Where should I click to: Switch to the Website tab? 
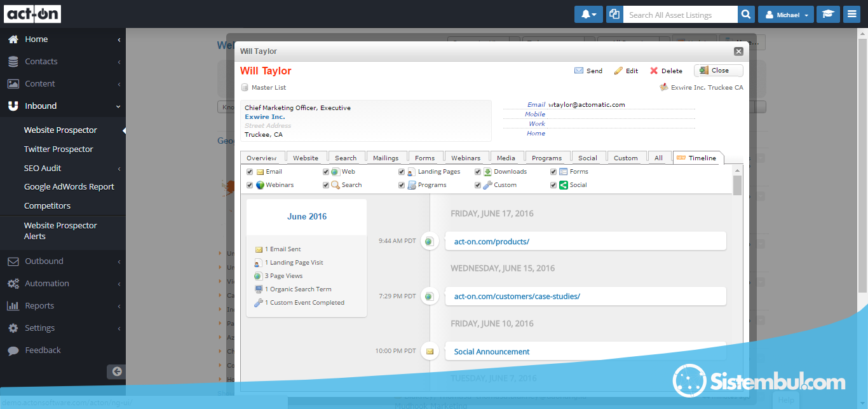pos(306,158)
